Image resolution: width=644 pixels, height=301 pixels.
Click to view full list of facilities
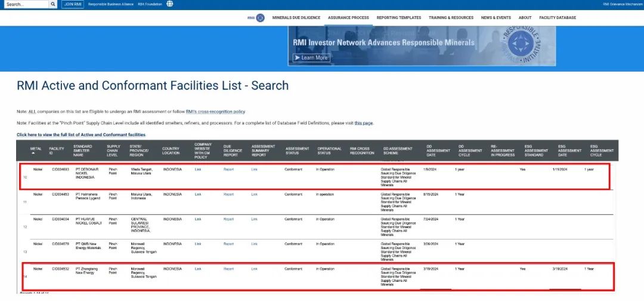click(81, 134)
